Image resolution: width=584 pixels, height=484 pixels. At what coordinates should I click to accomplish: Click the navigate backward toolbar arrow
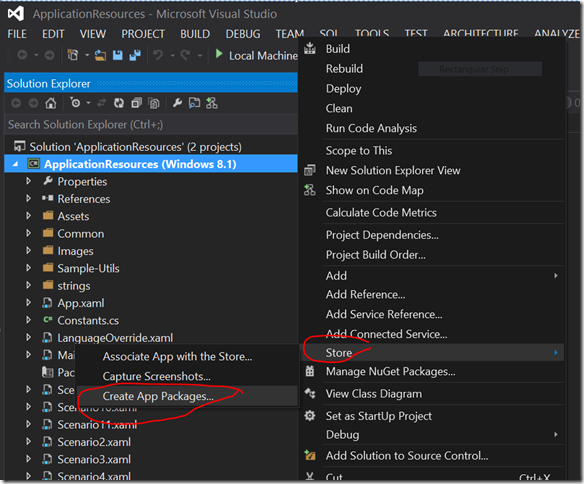(22, 55)
